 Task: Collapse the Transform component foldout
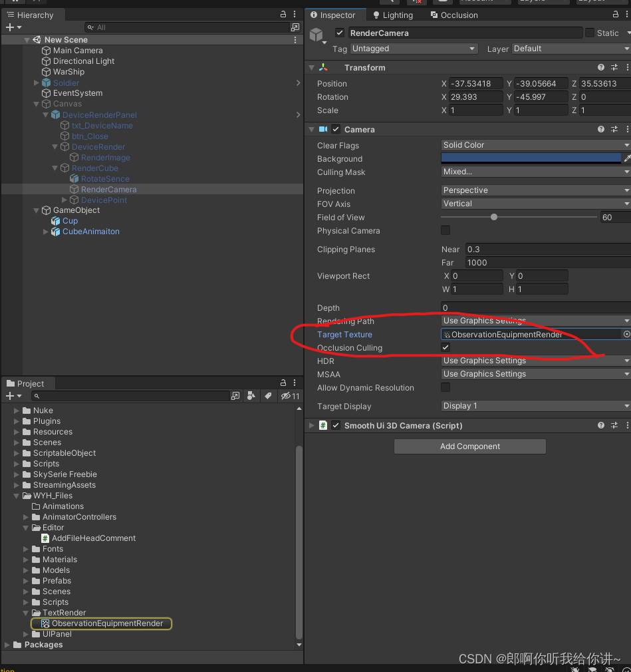[311, 67]
